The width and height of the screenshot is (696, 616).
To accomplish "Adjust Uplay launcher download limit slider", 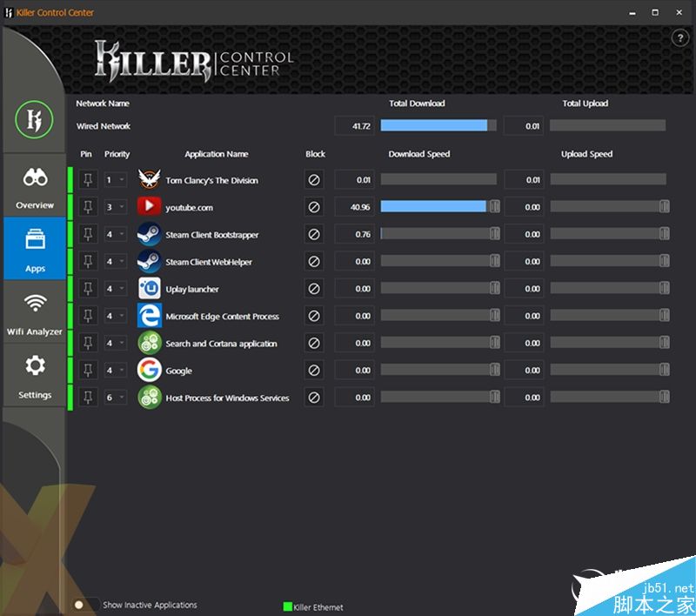I will tap(494, 288).
